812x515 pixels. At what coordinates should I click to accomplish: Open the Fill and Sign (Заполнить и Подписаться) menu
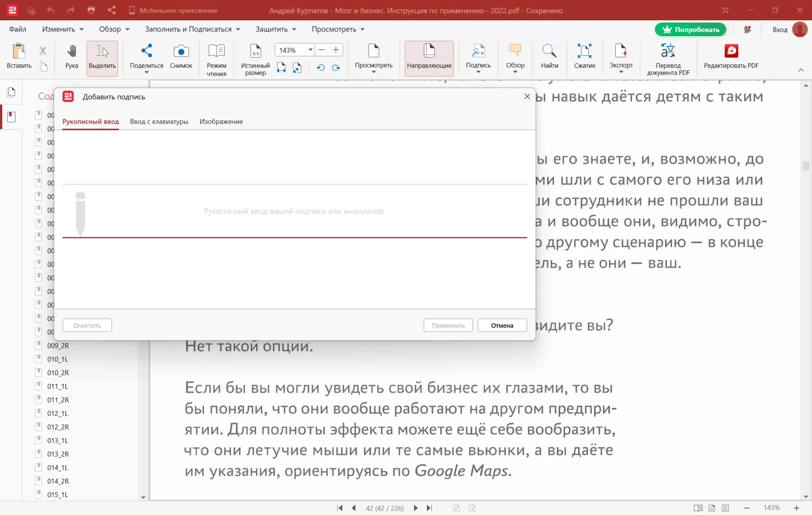pyautogui.click(x=192, y=29)
